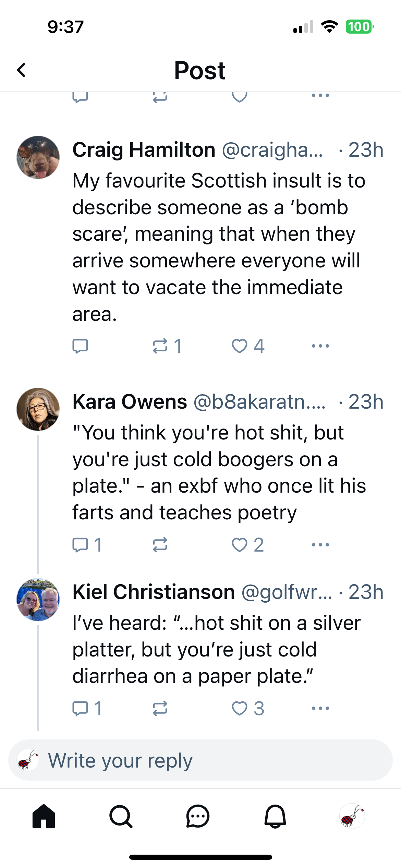View Kara Owens' profile picture
The width and height of the screenshot is (401, 868).
tap(38, 409)
